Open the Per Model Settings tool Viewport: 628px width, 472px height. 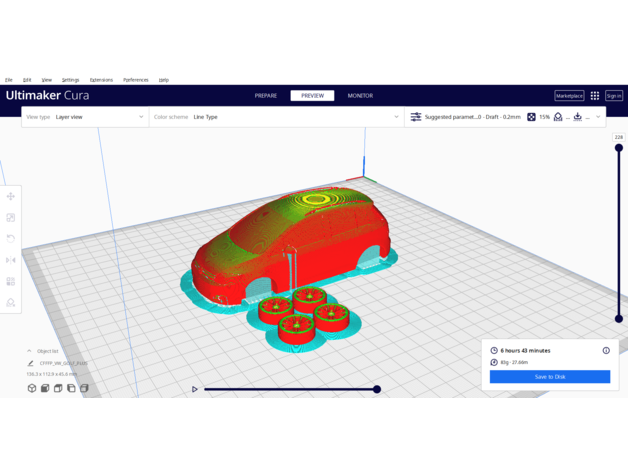[x=11, y=281]
